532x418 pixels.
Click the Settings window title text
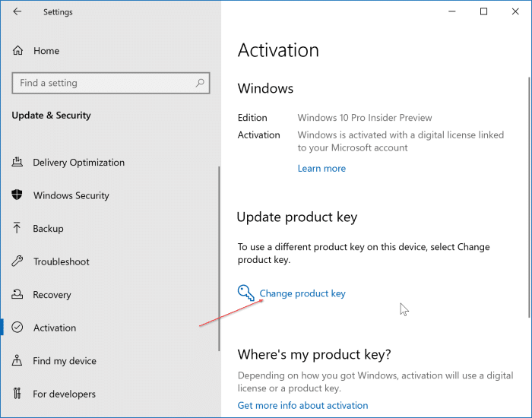[58, 12]
